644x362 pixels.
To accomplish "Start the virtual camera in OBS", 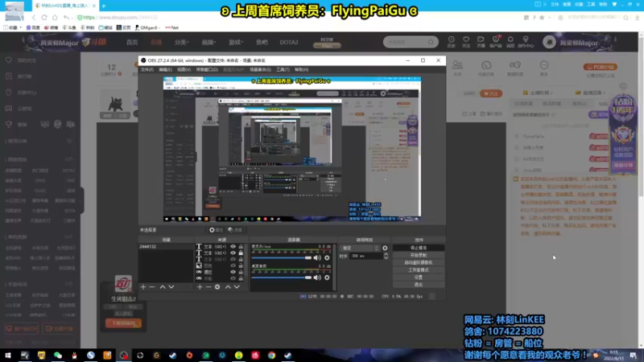I will pyautogui.click(x=419, y=263).
